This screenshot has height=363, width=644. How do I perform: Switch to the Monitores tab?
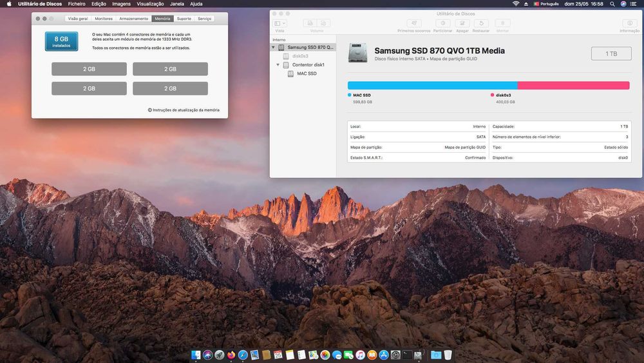tap(104, 19)
